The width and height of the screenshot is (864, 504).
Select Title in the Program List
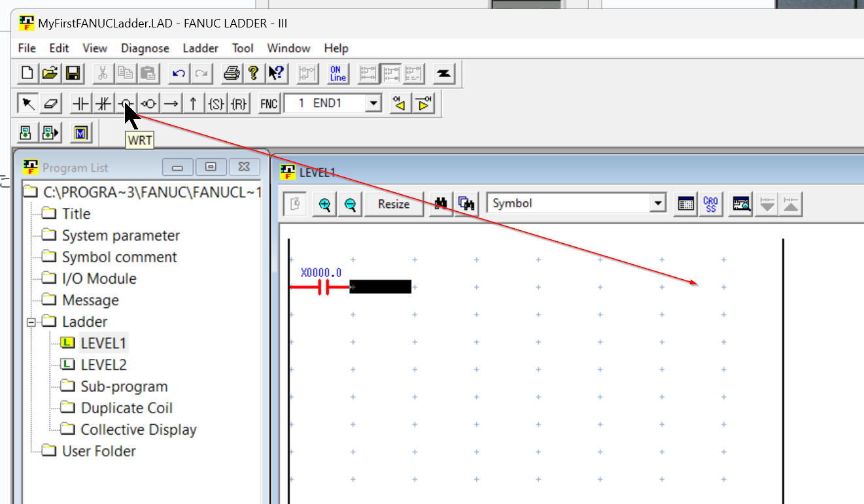[76, 214]
